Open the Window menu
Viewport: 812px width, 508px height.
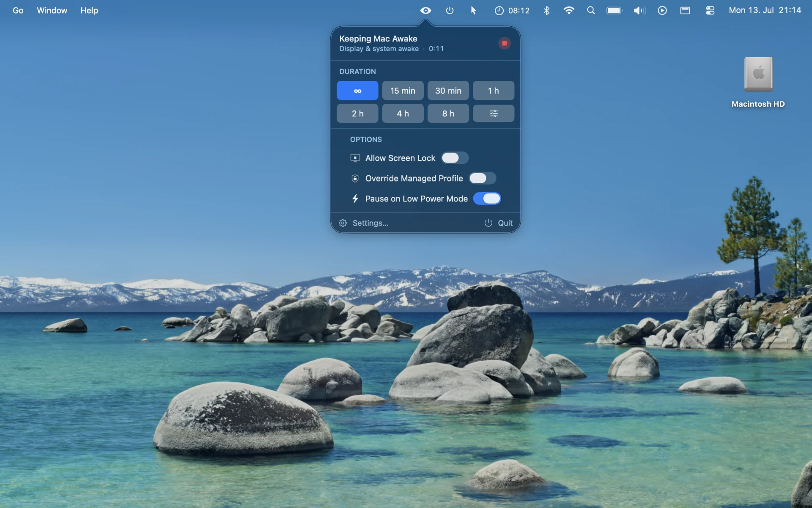click(x=52, y=11)
